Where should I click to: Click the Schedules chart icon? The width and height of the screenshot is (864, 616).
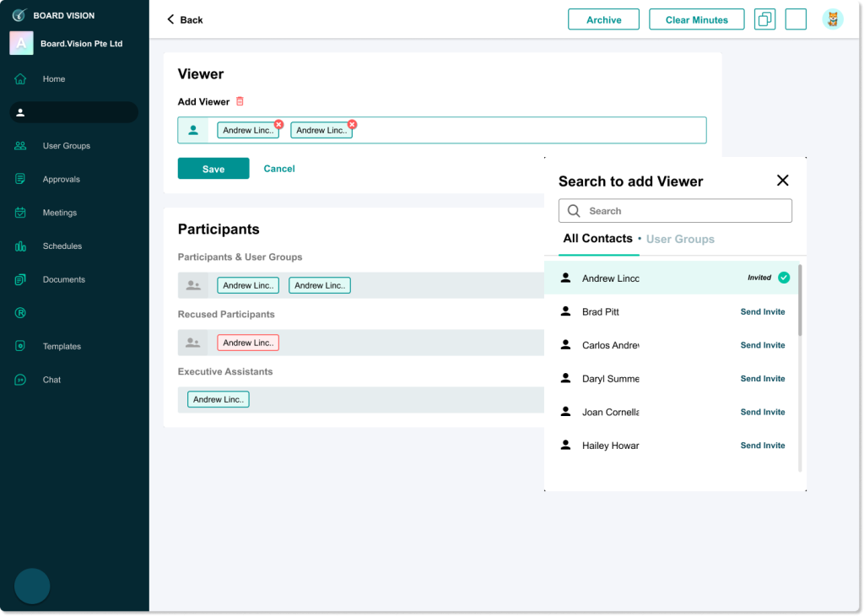pyautogui.click(x=20, y=246)
